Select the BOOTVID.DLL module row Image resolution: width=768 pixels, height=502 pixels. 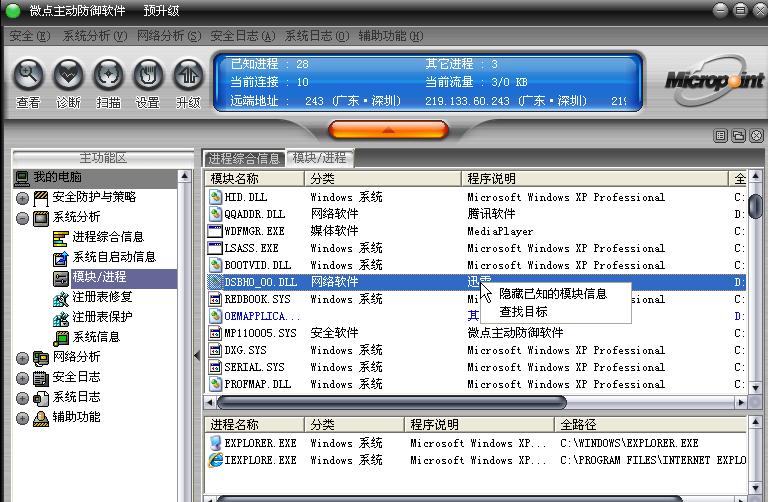[476, 265]
